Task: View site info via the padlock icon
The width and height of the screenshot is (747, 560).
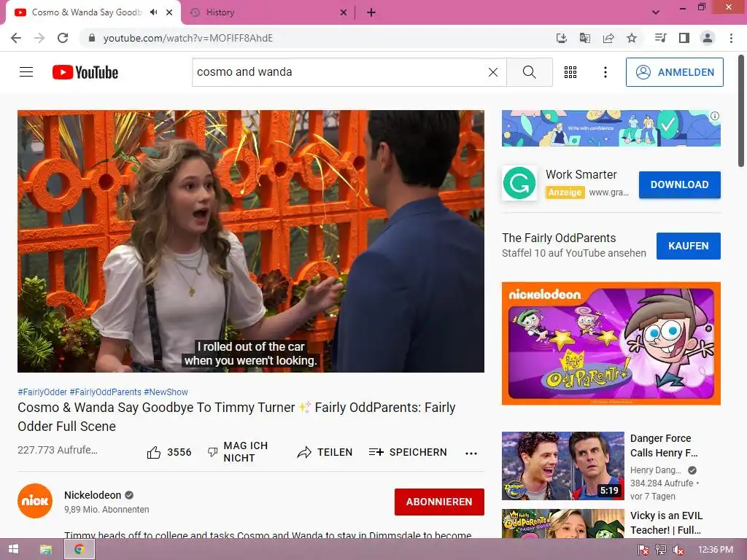Action: [x=92, y=38]
